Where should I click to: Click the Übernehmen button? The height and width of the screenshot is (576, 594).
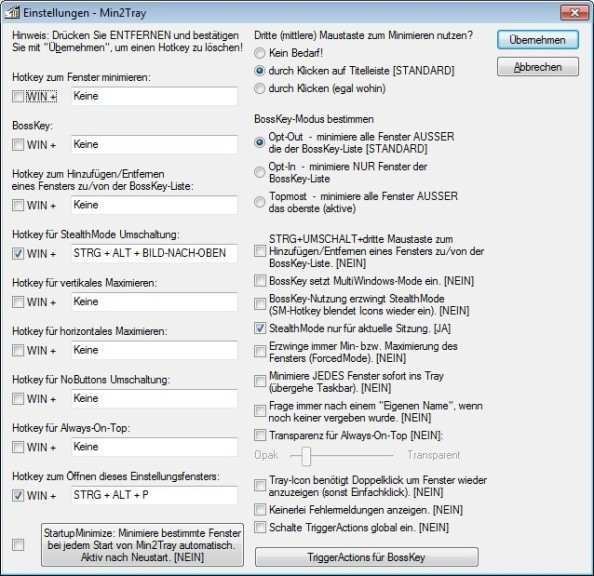[538, 40]
